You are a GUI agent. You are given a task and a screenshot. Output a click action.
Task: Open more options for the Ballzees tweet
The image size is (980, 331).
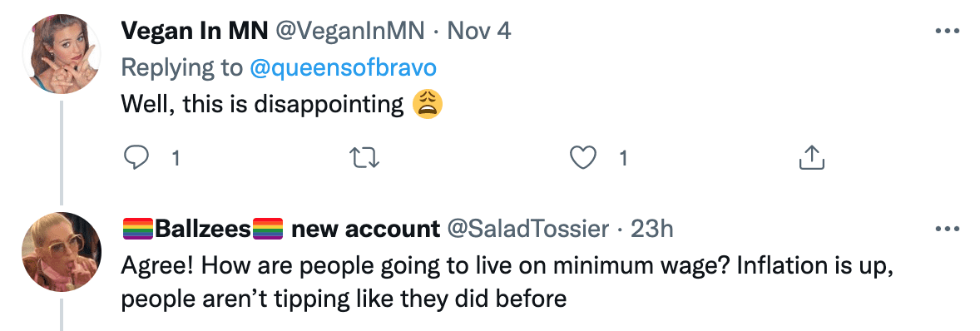[x=947, y=230]
